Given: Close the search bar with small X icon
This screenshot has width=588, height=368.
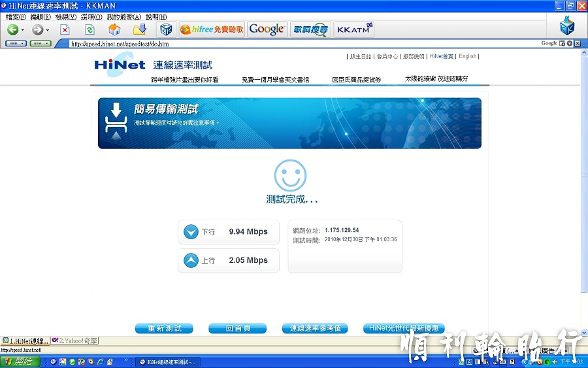Looking at the screenshot, I should tap(578, 44).
